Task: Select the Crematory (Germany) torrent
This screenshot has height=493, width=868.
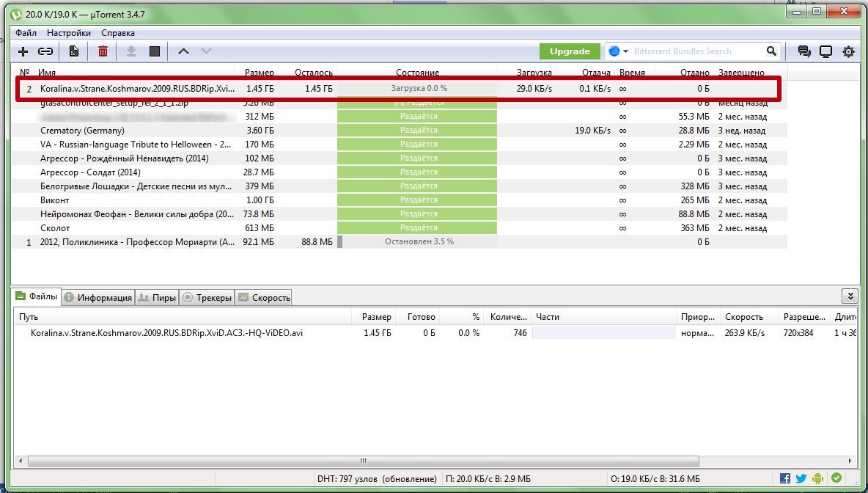Action: pyautogui.click(x=399, y=130)
